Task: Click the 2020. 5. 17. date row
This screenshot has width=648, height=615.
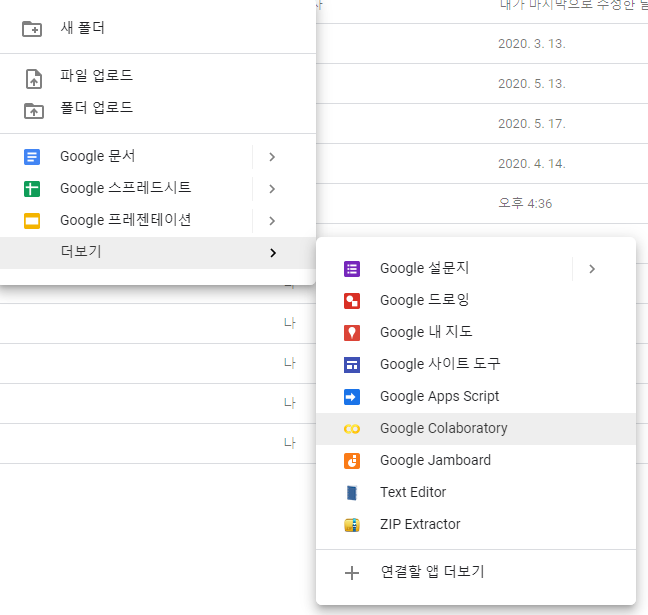Action: point(531,124)
